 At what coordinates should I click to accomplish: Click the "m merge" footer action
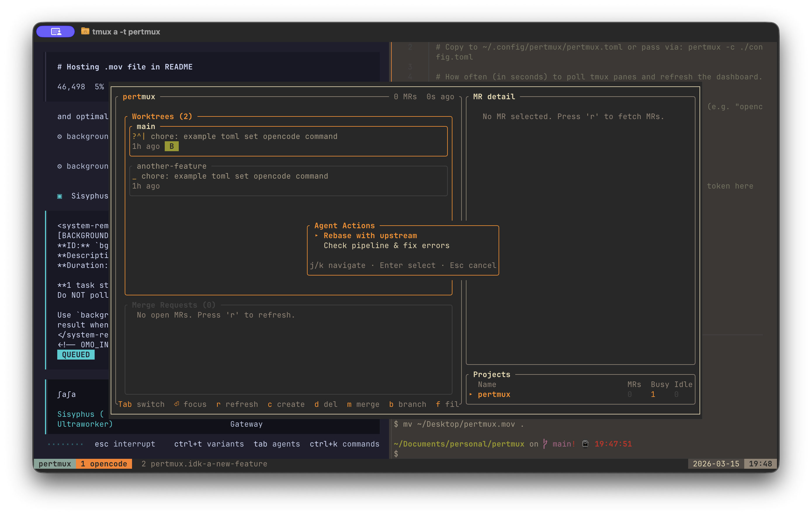coord(362,404)
